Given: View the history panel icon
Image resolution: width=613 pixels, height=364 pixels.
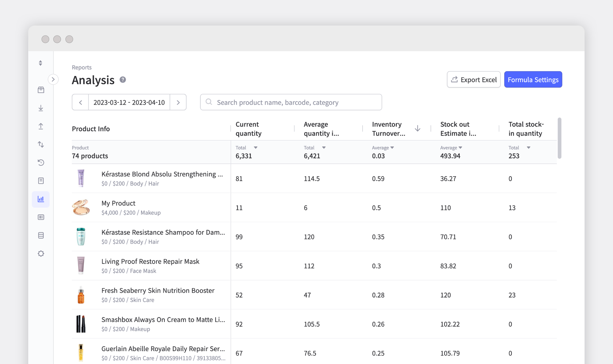Looking at the screenshot, I should tap(41, 163).
